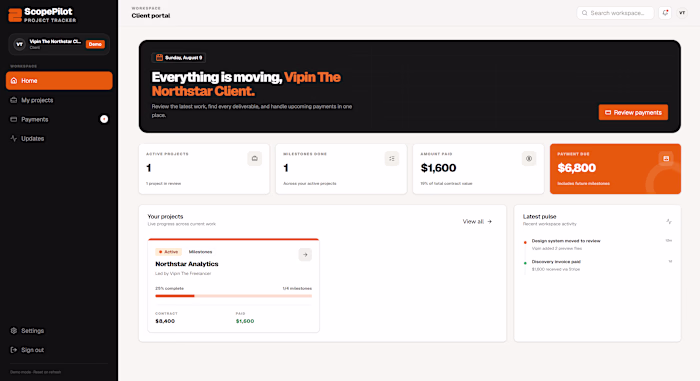Click the Milestones Done checklist icon
The height and width of the screenshot is (381, 700).
pos(392,159)
